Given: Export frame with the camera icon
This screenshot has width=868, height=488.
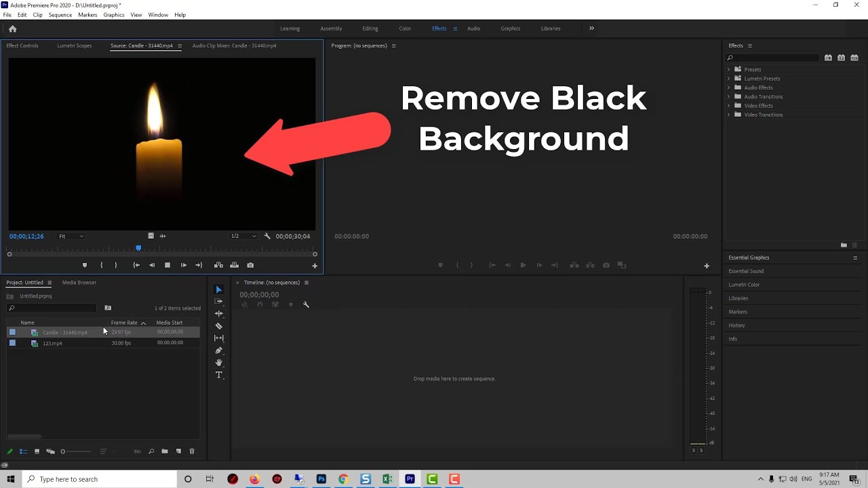Looking at the screenshot, I should pos(250,265).
